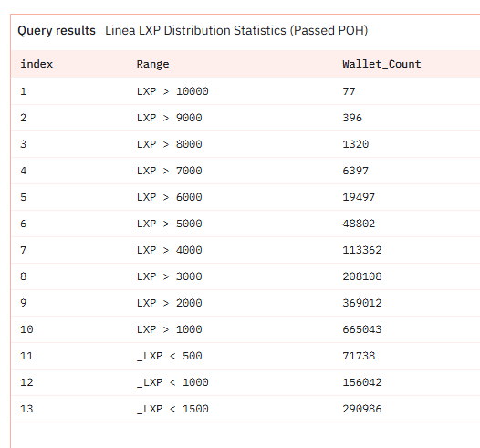The image size is (480, 448).
Task: Click index cell of the LXP > 3000 row
Action: (x=23, y=276)
